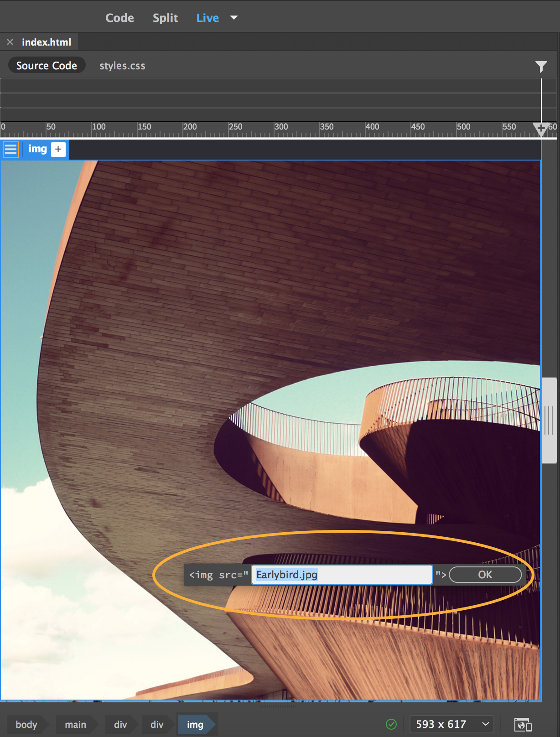
Task: Switch to Code view
Action: click(119, 18)
